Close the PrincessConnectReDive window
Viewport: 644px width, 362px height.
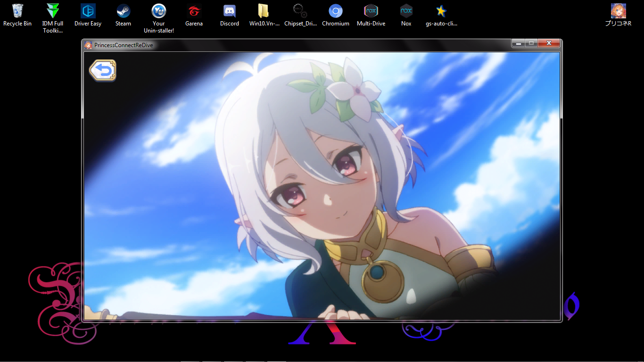click(549, 43)
